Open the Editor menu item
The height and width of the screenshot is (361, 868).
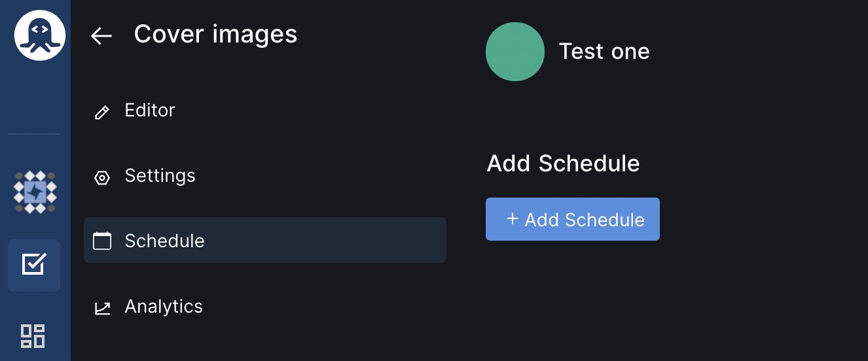150,111
